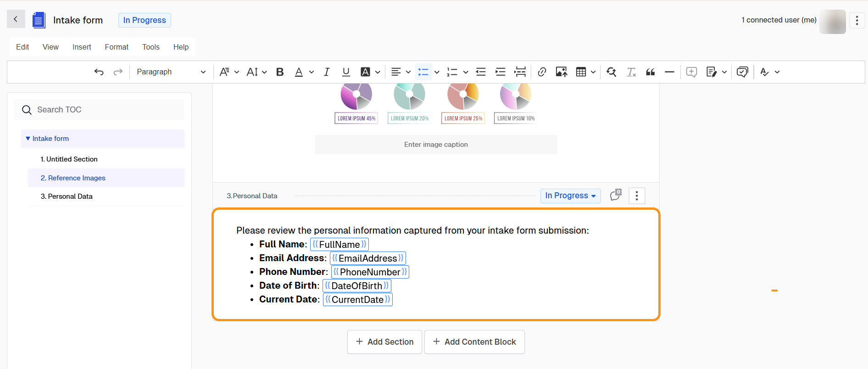Viewport: 868px width, 369px height.
Task: Open the Insert menu
Action: pyautogui.click(x=82, y=47)
